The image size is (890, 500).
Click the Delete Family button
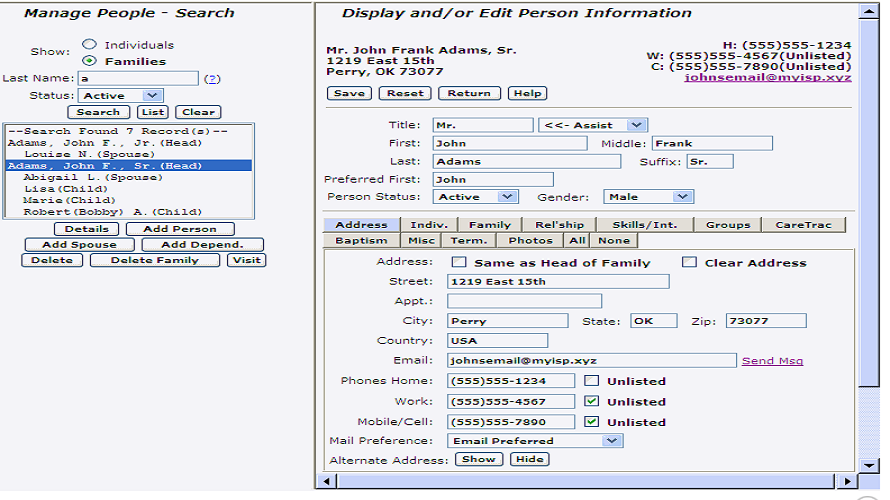pos(154,260)
